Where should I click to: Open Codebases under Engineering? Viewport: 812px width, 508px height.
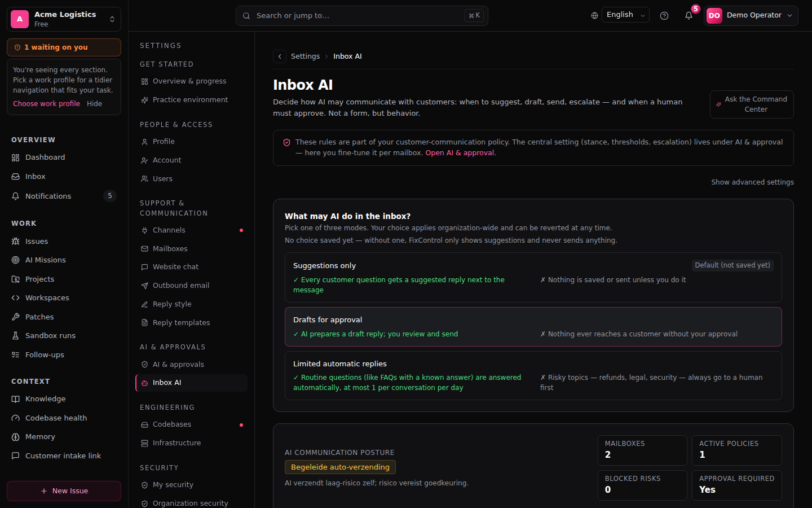tap(191, 424)
